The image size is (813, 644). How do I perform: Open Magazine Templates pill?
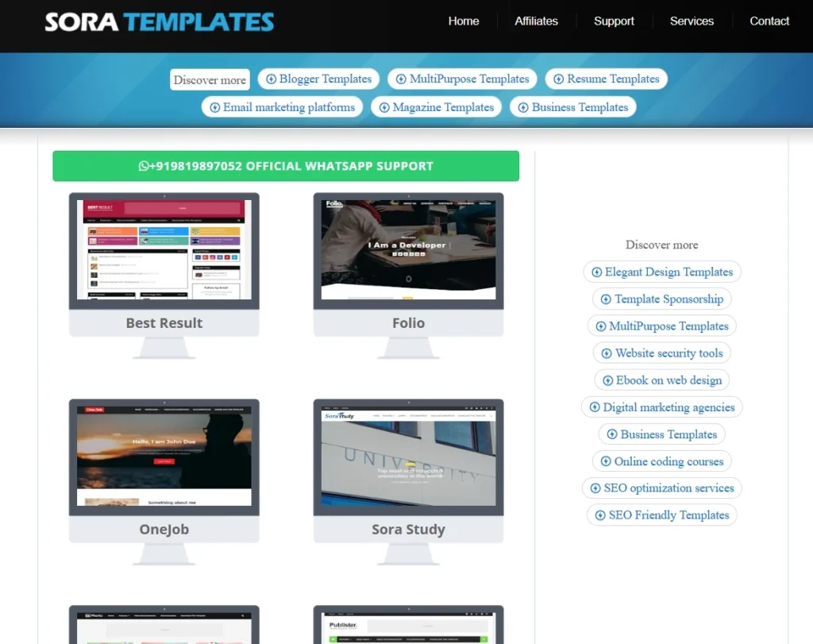click(436, 107)
